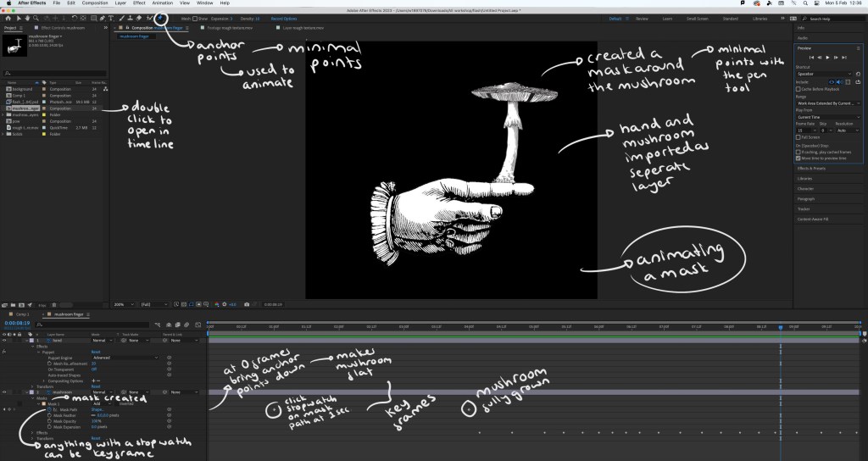Tick Cache Before Playback checkbox
Image resolution: width=868 pixels, height=461 pixels.
798,88
